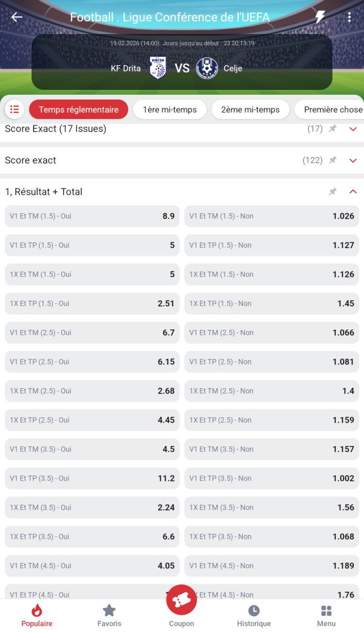Tap the Celje team logo
This screenshot has height=633, width=364.
207,68
